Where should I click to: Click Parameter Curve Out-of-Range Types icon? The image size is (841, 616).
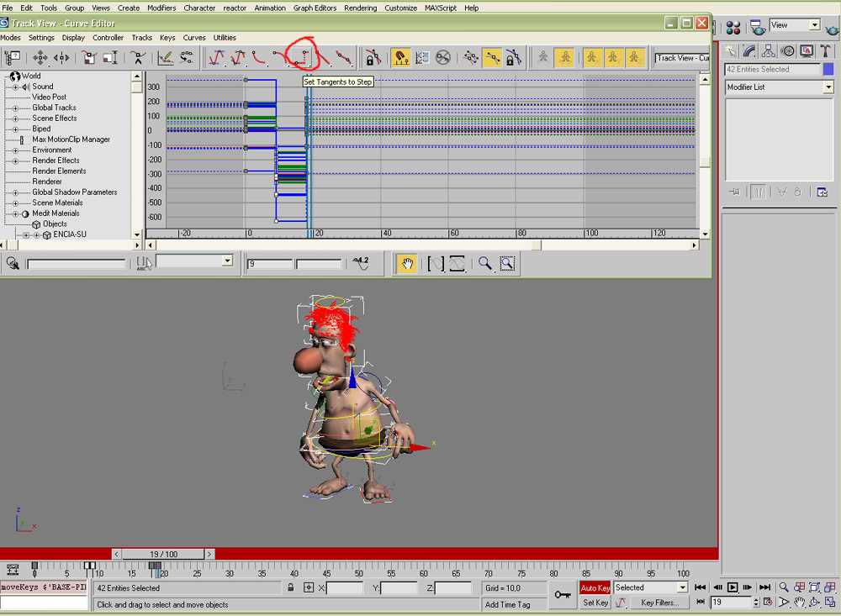pyautogui.click(x=422, y=57)
